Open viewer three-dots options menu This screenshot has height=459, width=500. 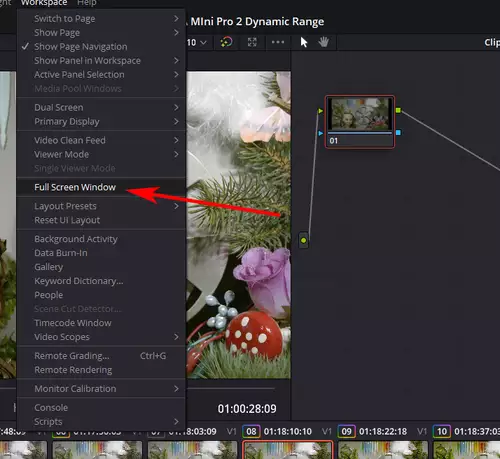click(x=278, y=42)
